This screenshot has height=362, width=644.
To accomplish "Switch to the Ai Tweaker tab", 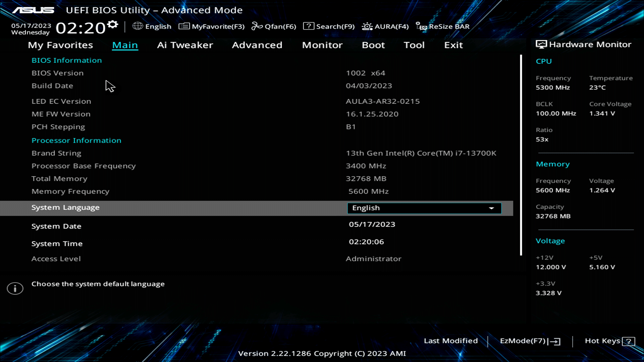I will coord(185,45).
